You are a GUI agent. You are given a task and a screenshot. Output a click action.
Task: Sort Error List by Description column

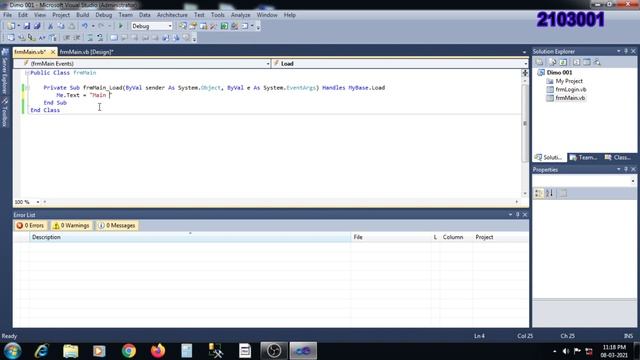[190, 237]
